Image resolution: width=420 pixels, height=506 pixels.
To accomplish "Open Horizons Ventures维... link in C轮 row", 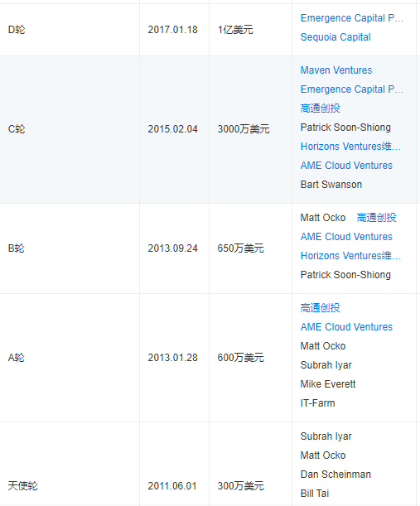I will click(350, 147).
